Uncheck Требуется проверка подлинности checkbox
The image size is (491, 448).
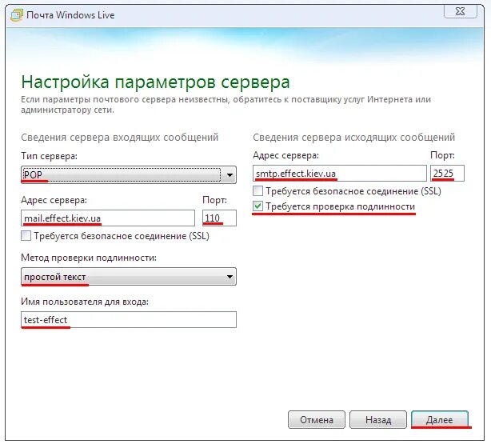tap(257, 206)
